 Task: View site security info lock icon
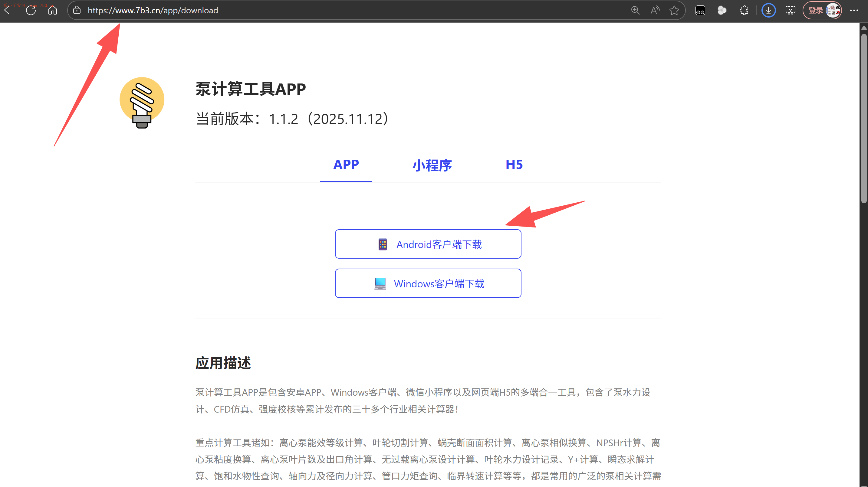click(77, 10)
